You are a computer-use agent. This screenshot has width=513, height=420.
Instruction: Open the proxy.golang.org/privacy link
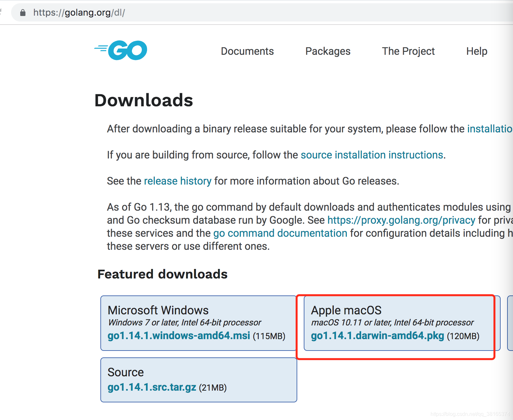click(x=401, y=220)
